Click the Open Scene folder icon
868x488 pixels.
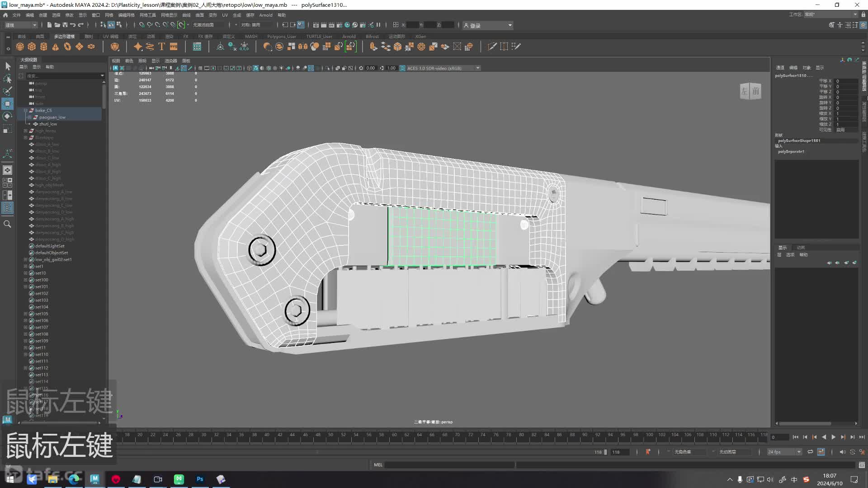57,25
